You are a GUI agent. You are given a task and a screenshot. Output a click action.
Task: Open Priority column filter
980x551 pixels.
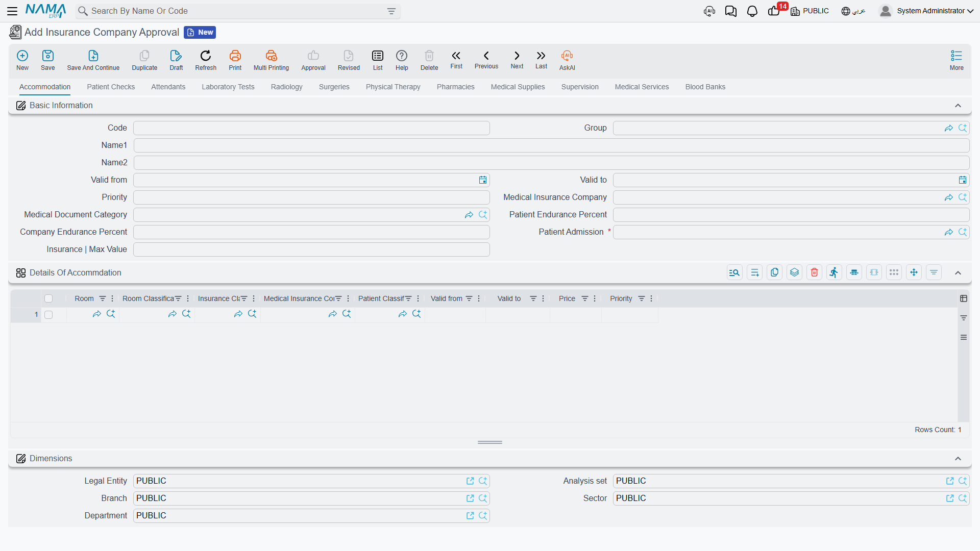(x=642, y=298)
